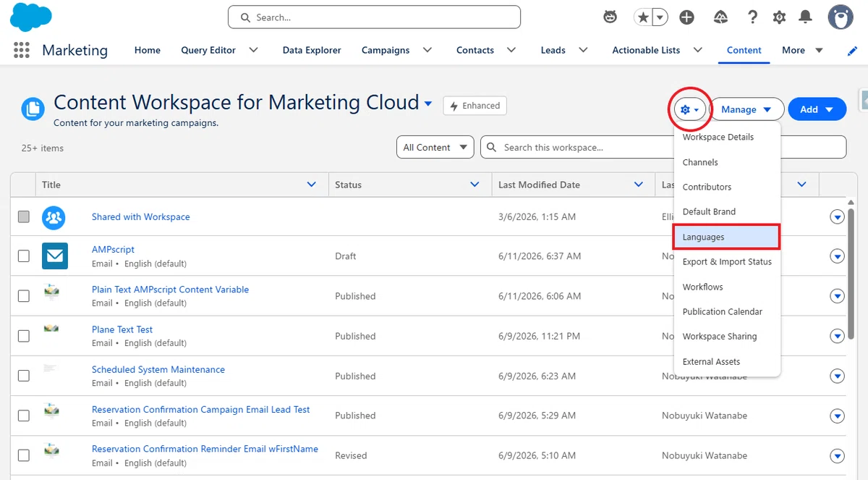The image size is (868, 480).
Task: Open the notifications bell
Action: click(804, 17)
